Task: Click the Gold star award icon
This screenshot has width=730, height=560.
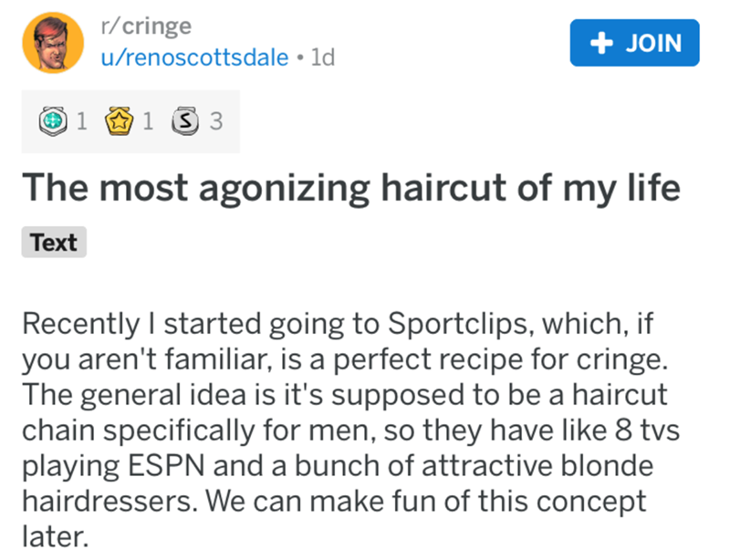Action: coord(120,121)
